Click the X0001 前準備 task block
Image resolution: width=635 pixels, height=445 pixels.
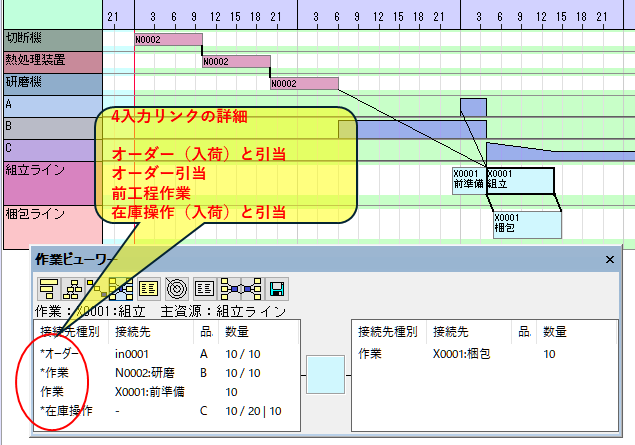pyautogui.click(x=468, y=179)
